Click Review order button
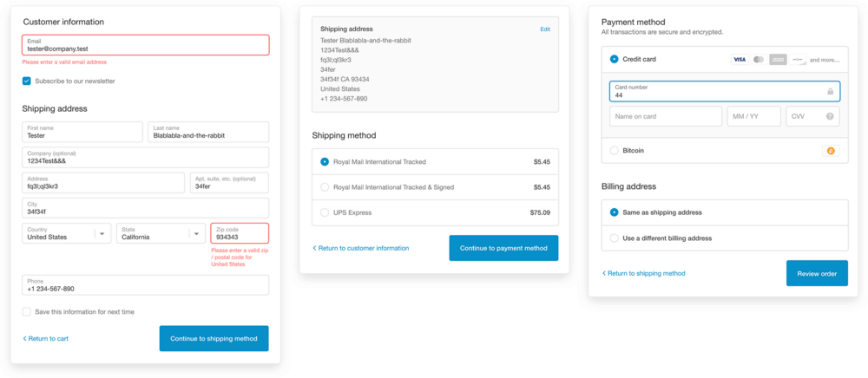This screenshot has height=378, width=868. [817, 273]
